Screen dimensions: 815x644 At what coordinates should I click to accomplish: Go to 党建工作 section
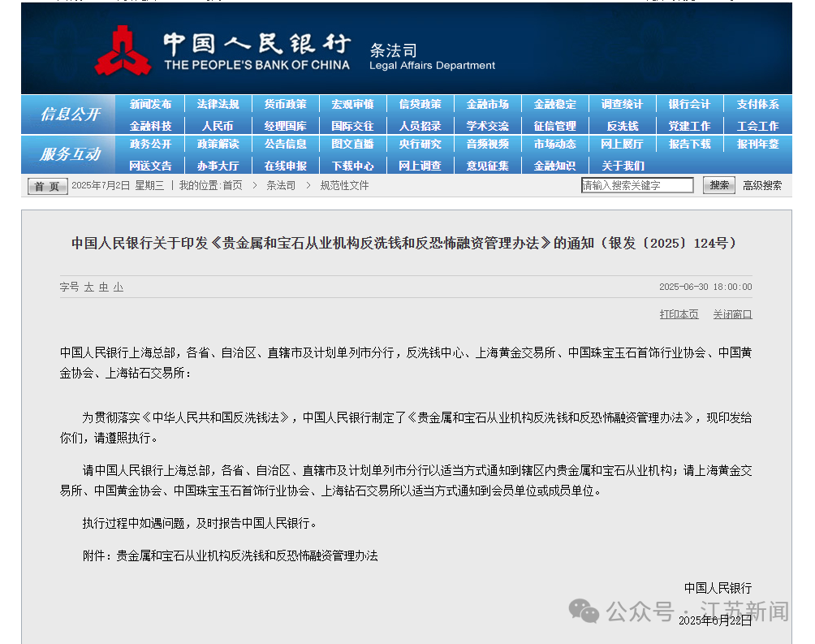click(x=689, y=126)
